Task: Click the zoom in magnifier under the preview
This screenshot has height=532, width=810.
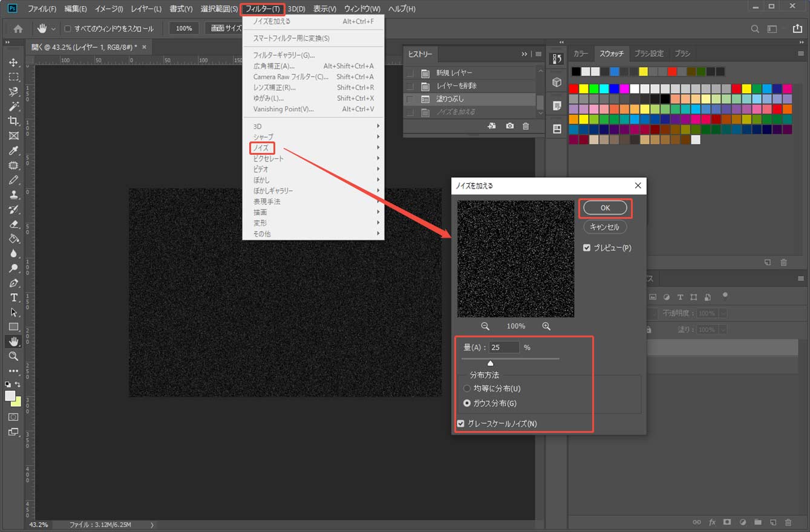Action: (546, 326)
